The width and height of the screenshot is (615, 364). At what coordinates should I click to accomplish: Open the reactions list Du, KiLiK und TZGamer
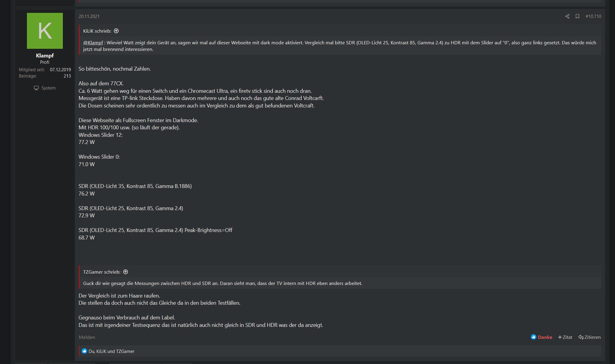tap(111, 351)
